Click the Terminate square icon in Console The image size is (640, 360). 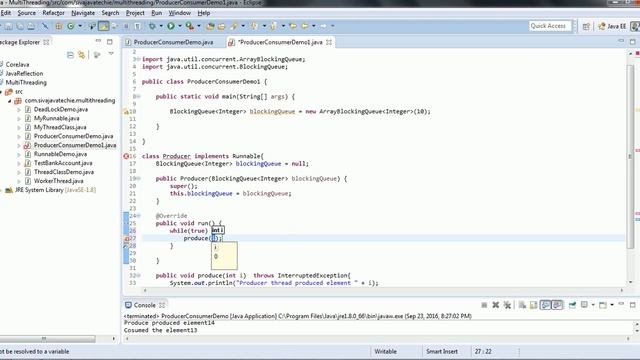click(484, 305)
